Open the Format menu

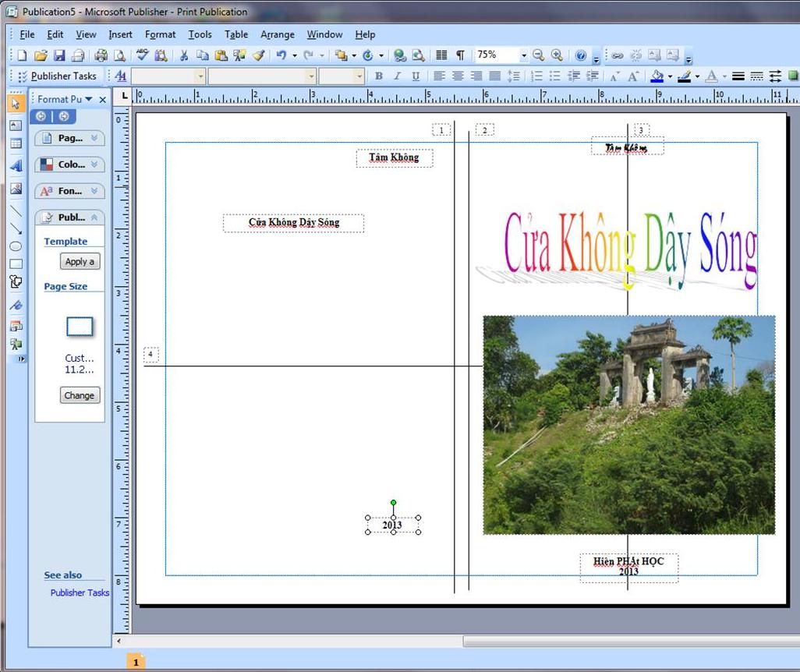click(x=160, y=34)
